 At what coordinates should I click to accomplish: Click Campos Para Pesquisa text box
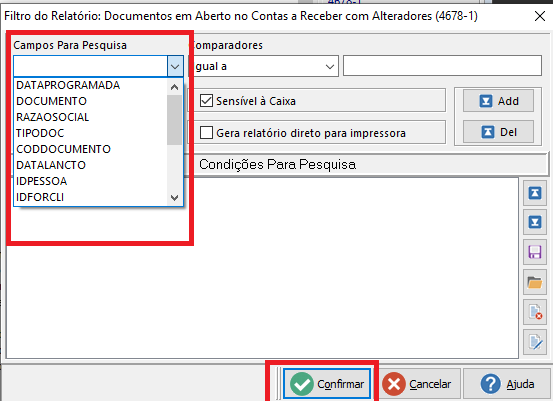91,66
